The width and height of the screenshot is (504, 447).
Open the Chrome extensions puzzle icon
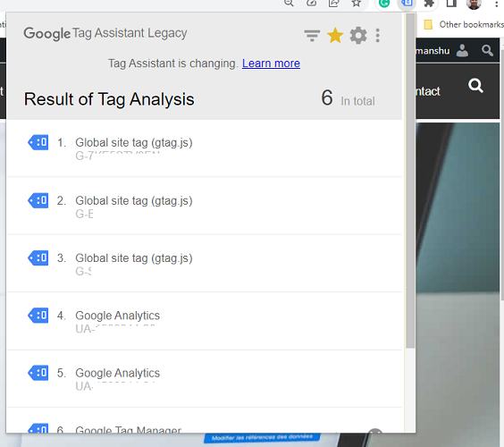pyautogui.click(x=429, y=4)
